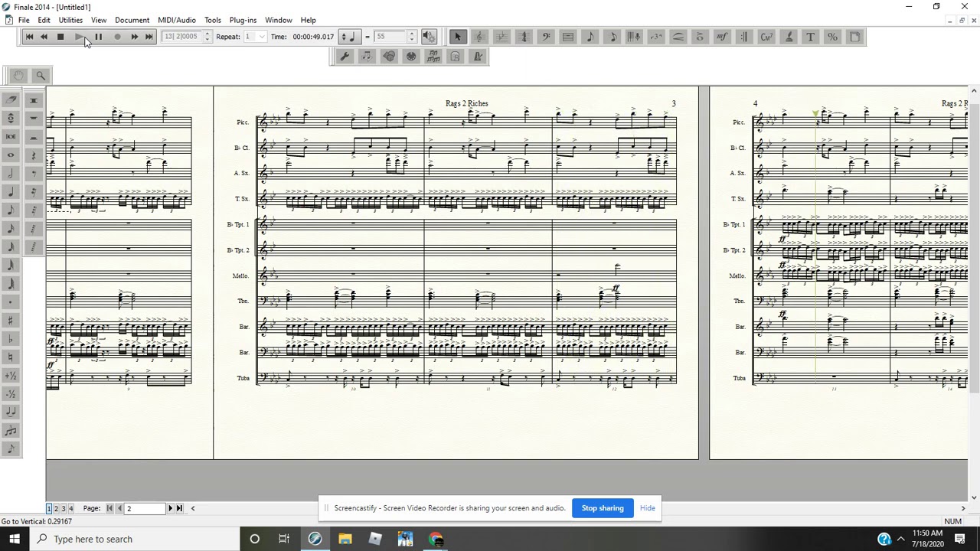This screenshot has width=980, height=551.
Task: Select the Clef tool with bass clef
Action: tap(546, 37)
